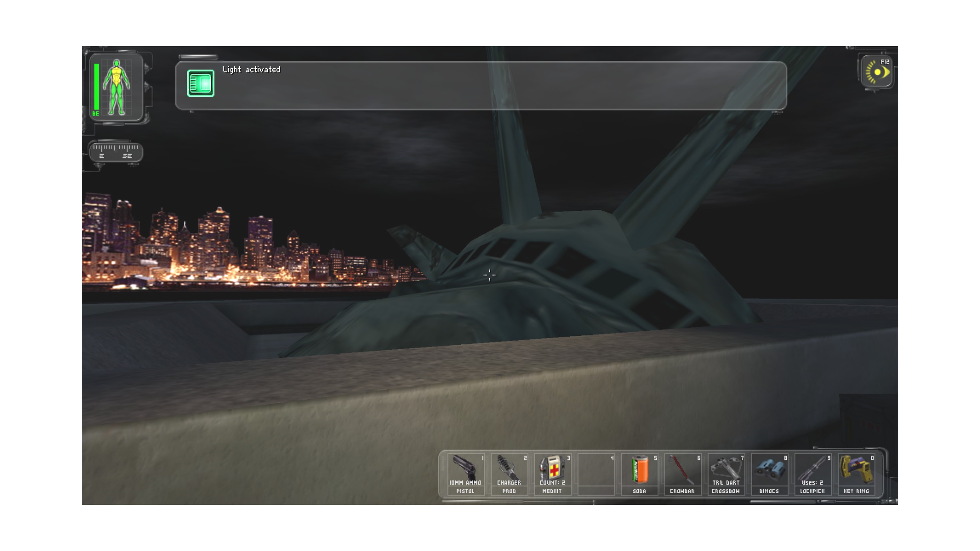Select the Pistol in belt slot 1
The image size is (980, 551).
coord(466,474)
